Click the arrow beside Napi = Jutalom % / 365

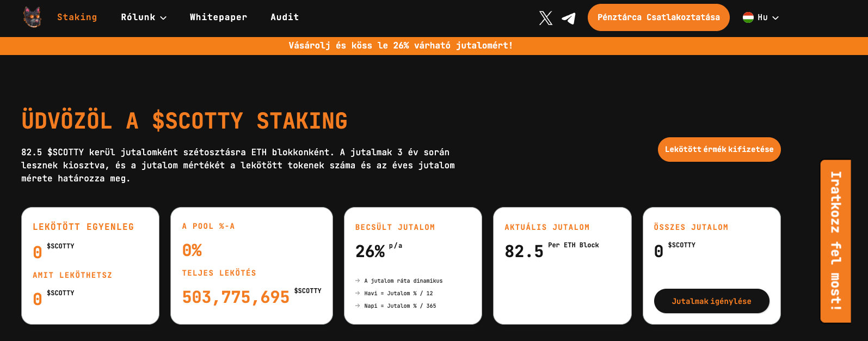(358, 306)
